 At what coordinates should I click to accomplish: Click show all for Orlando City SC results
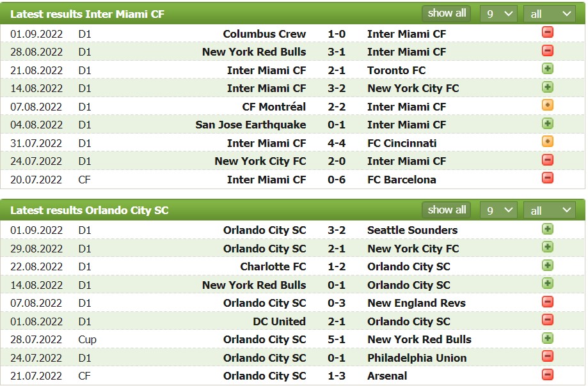(446, 210)
